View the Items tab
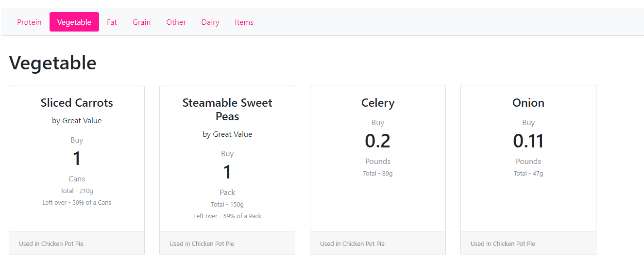Viewport: 644px width, 275px height. tap(244, 22)
